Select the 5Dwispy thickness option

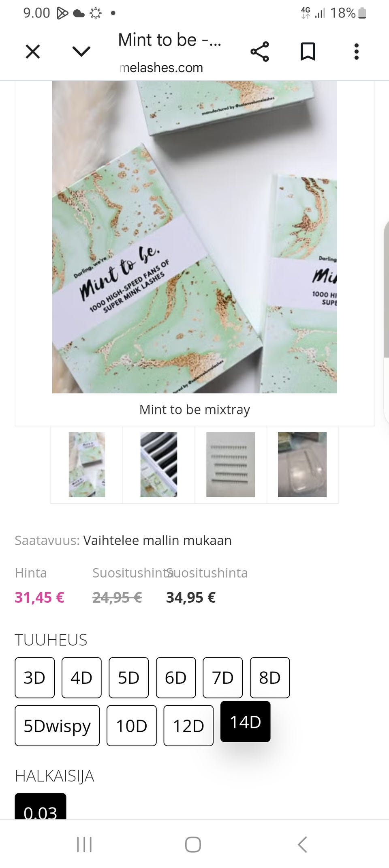(x=57, y=726)
